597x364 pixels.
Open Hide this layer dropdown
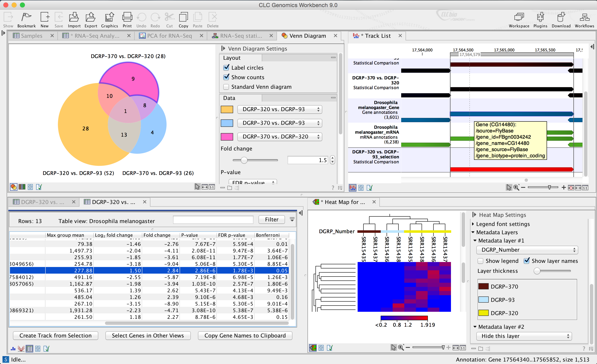coord(524,336)
